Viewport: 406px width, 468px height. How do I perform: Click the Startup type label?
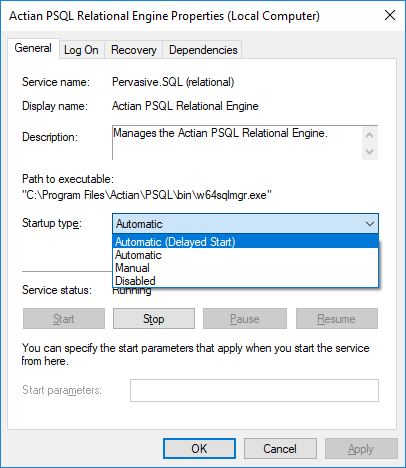point(52,223)
